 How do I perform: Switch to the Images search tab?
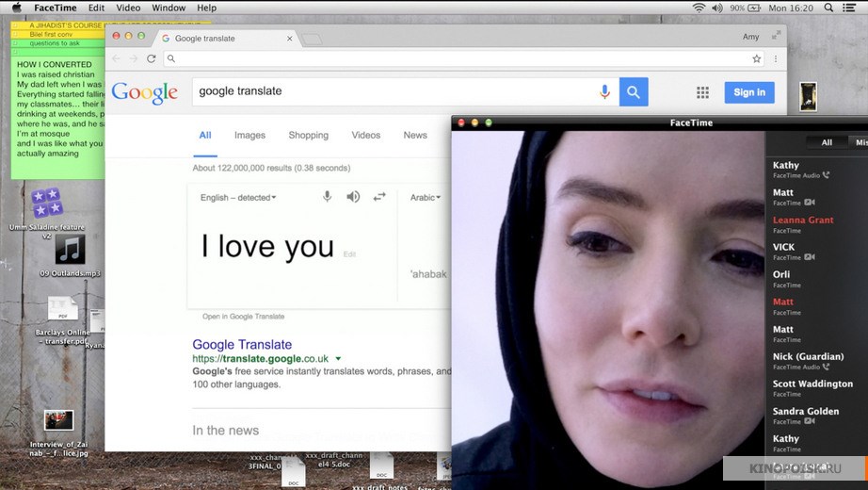click(x=249, y=136)
